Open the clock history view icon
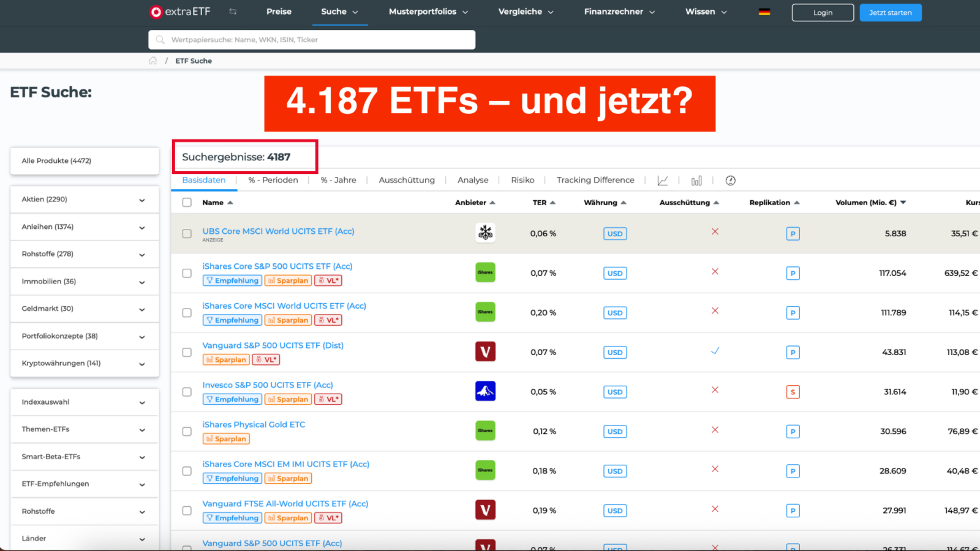Viewport: 980px width, 551px height. tap(730, 181)
